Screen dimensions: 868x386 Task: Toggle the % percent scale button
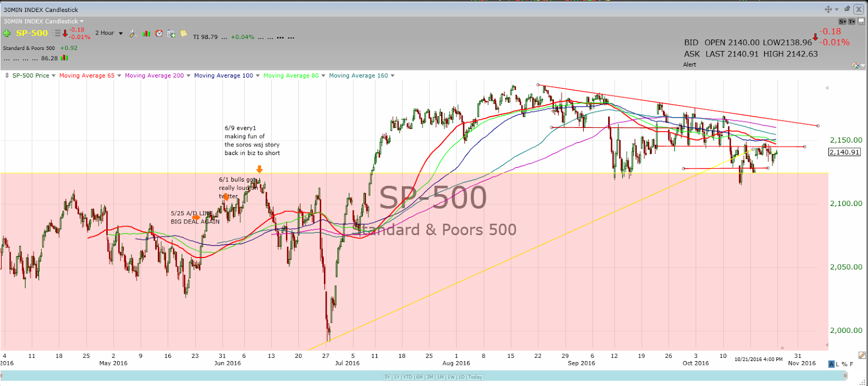click(x=845, y=364)
